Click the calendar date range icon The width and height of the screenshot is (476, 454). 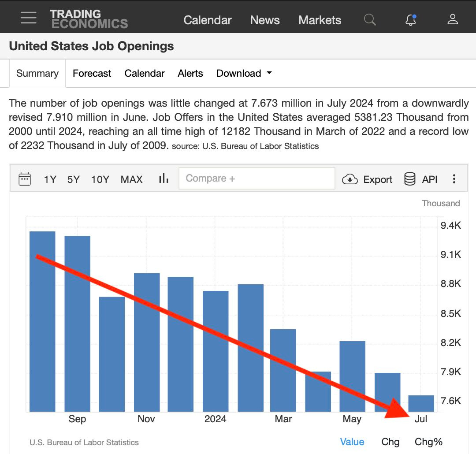[x=25, y=179]
